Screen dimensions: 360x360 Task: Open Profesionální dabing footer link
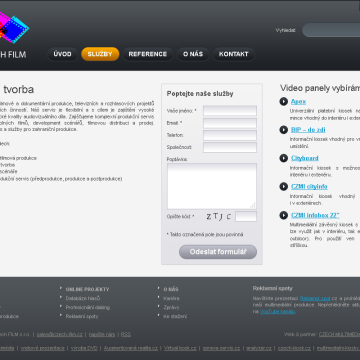coord(88,307)
